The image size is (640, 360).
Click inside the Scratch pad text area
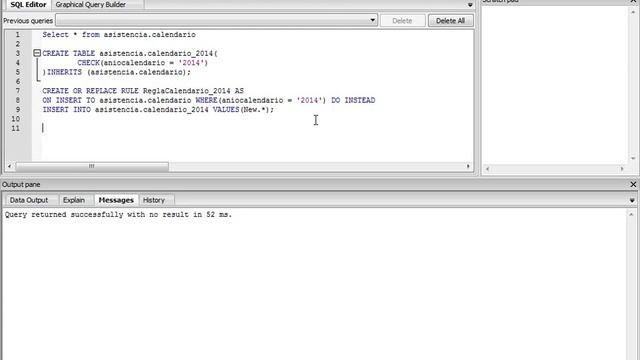point(555,84)
